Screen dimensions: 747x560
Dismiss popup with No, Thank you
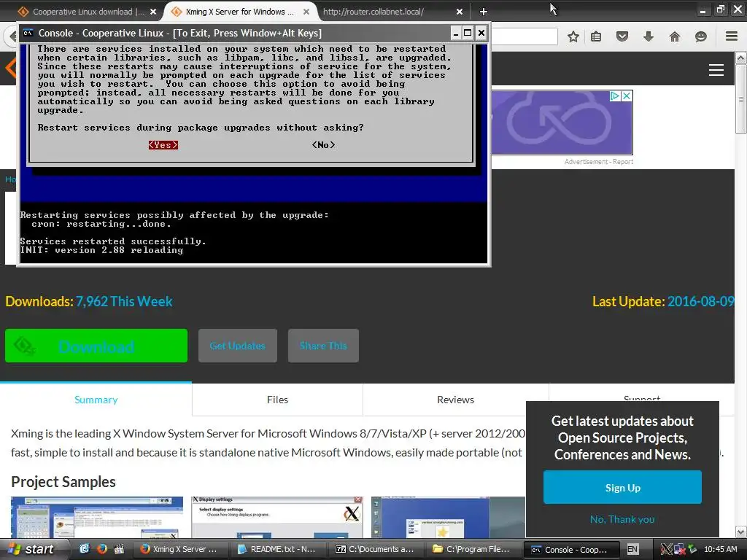(622, 519)
